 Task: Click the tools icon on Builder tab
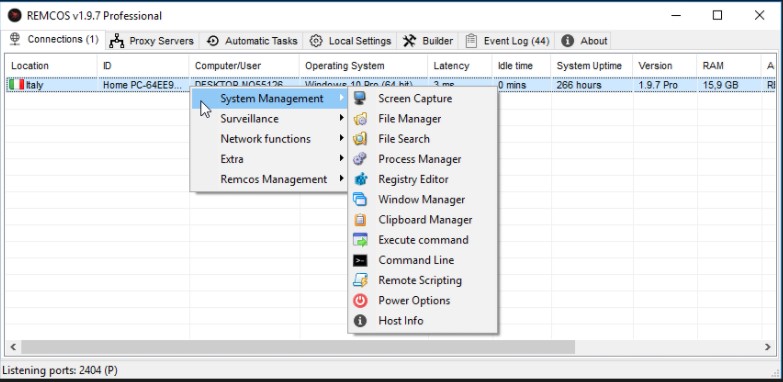pyautogui.click(x=409, y=41)
